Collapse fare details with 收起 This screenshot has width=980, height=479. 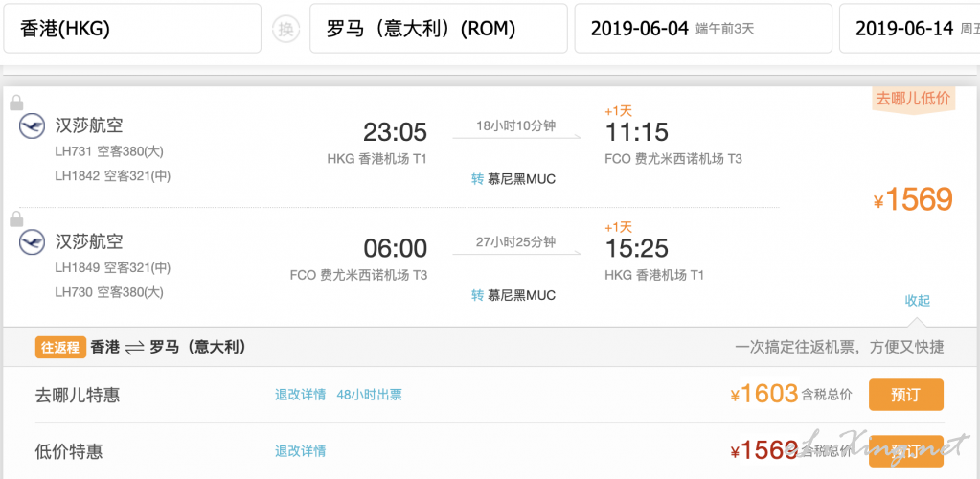click(x=917, y=300)
